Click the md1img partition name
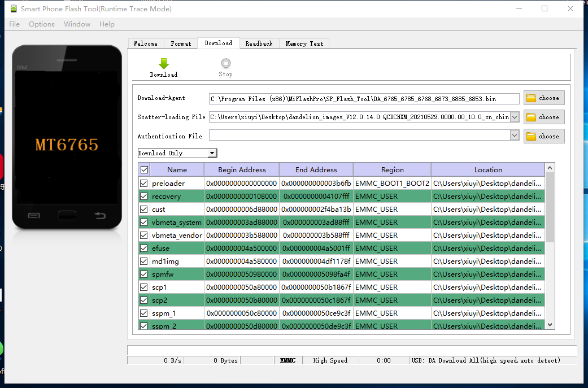 [165, 261]
